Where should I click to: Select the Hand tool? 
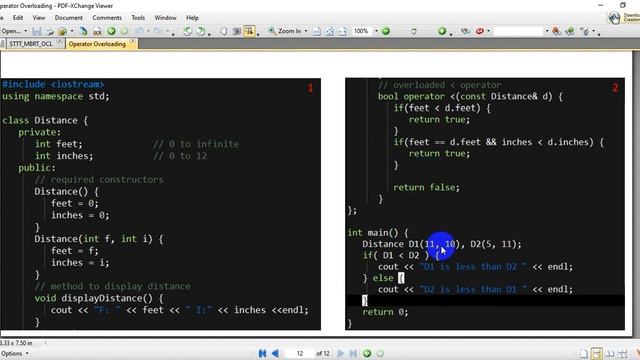click(224, 31)
